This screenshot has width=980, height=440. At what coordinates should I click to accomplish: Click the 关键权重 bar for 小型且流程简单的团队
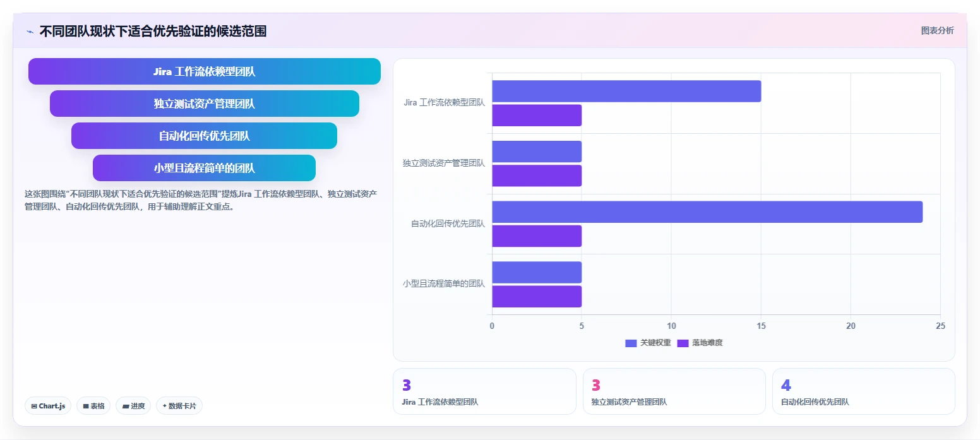click(x=537, y=272)
